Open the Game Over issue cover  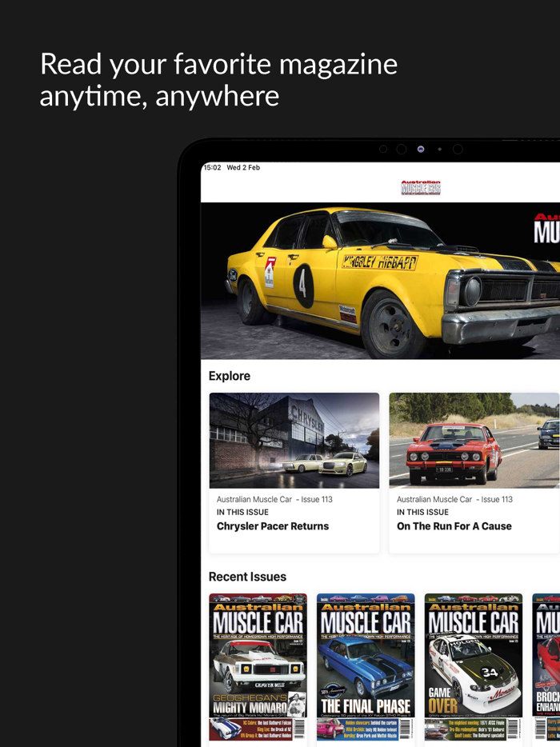[474, 667]
